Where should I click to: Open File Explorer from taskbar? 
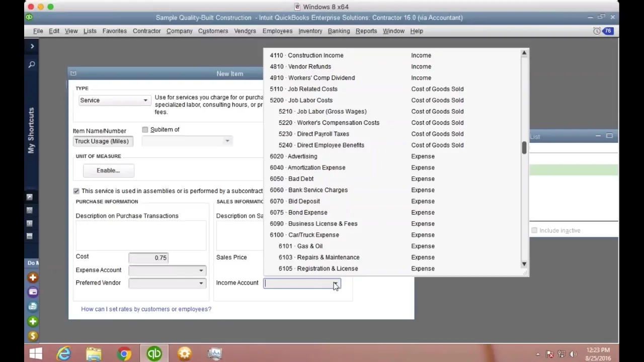(x=94, y=354)
